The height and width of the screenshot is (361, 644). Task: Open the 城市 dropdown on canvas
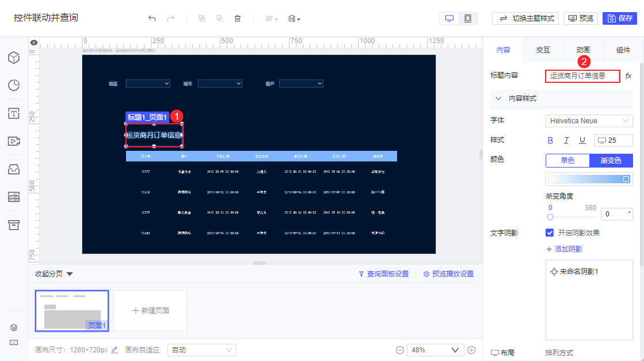coord(220,83)
